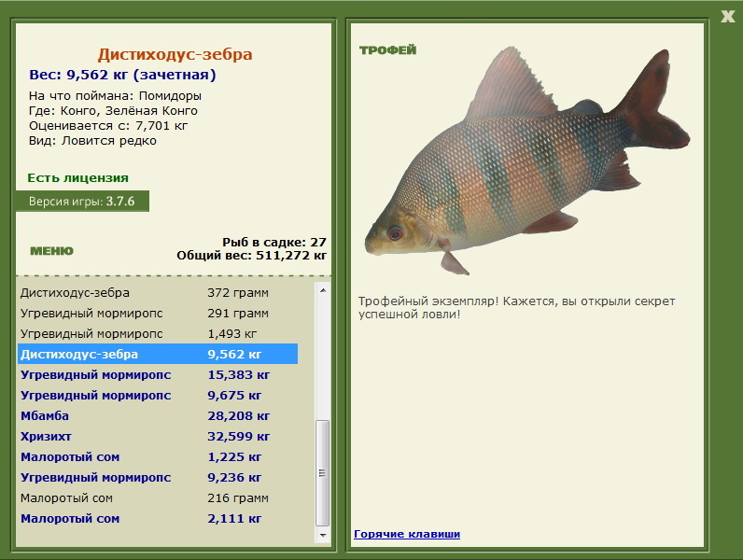Select Хризихт 32,599 кг row

[x=159, y=437]
